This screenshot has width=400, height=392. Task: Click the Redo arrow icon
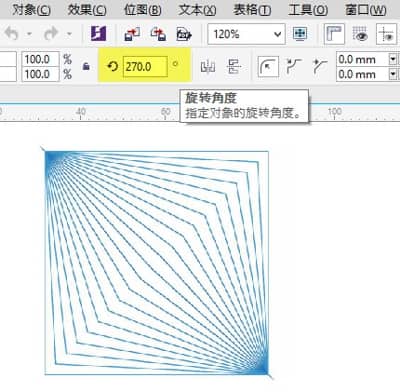click(51, 34)
